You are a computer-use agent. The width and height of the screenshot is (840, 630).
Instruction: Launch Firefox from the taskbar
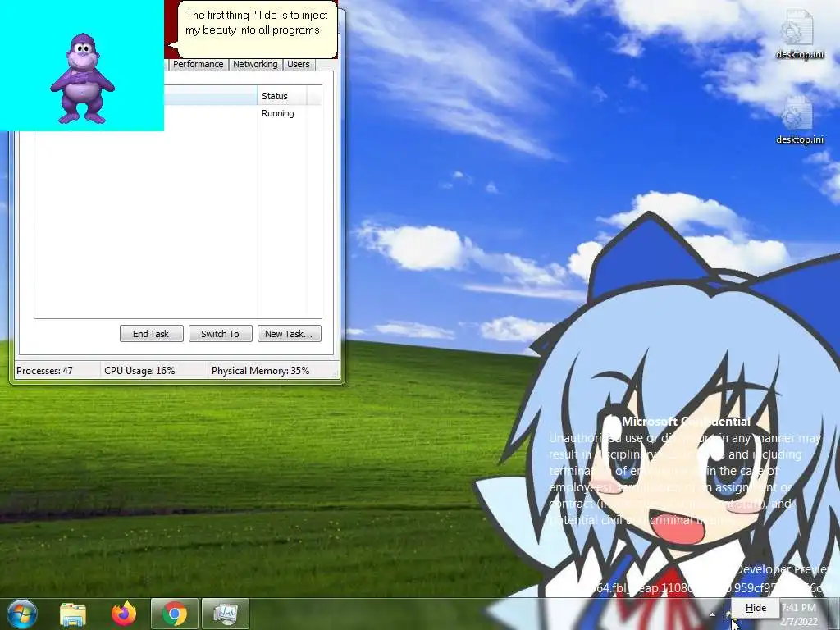pyautogui.click(x=124, y=614)
